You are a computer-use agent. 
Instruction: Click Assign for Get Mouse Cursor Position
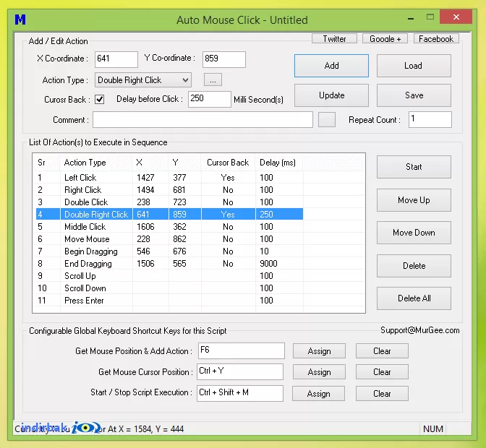(x=319, y=372)
